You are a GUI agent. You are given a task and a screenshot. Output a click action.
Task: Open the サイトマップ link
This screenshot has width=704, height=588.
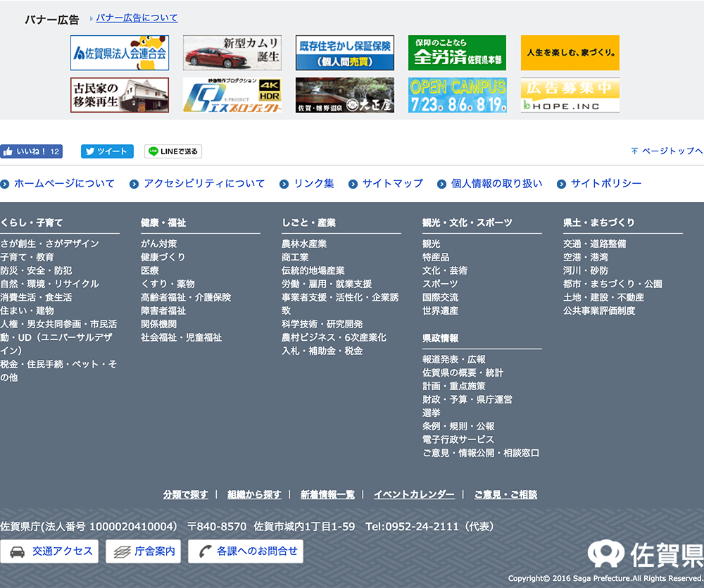(392, 184)
